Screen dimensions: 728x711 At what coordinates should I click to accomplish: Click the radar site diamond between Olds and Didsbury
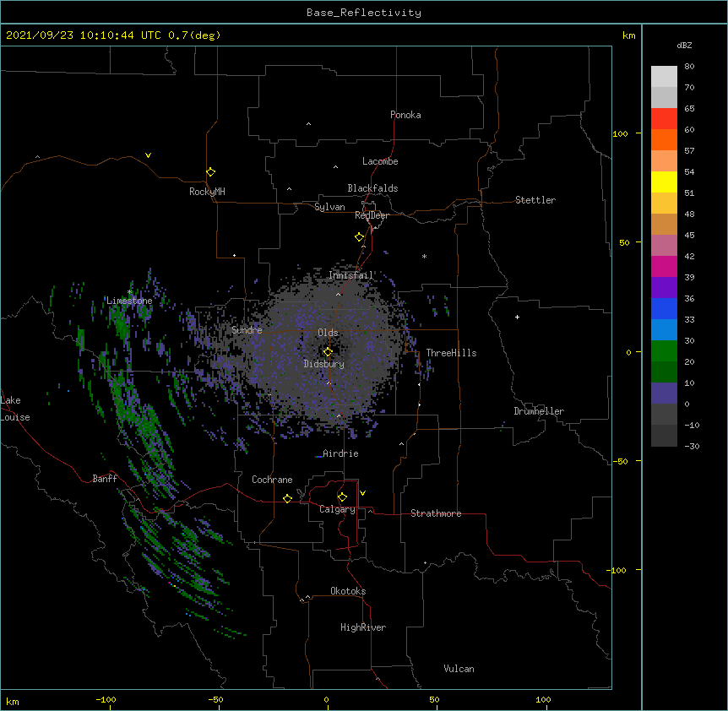(328, 352)
